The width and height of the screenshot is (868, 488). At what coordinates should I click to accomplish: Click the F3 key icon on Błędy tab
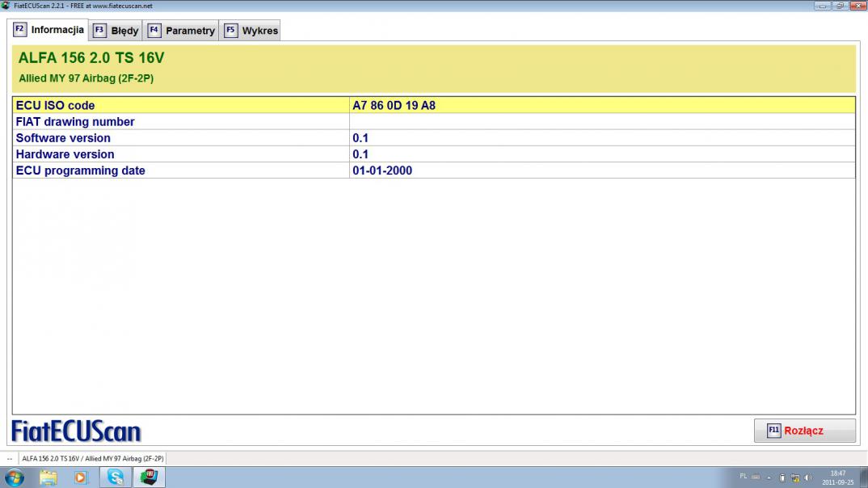[99, 31]
